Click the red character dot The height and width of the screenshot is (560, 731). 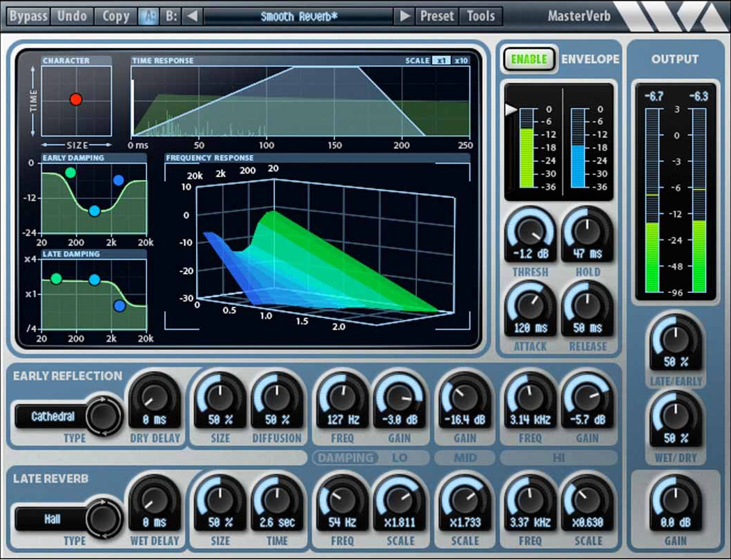pos(76,99)
